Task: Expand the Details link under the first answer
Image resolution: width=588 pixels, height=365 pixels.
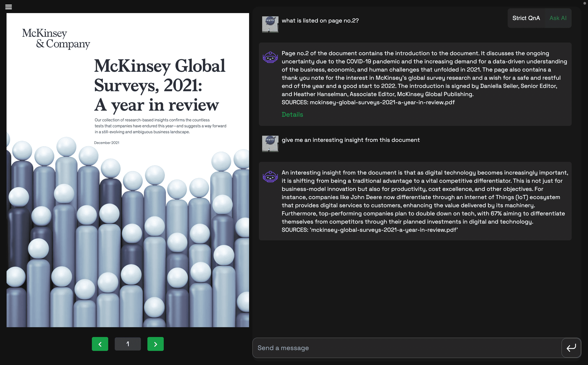Action: (292, 114)
